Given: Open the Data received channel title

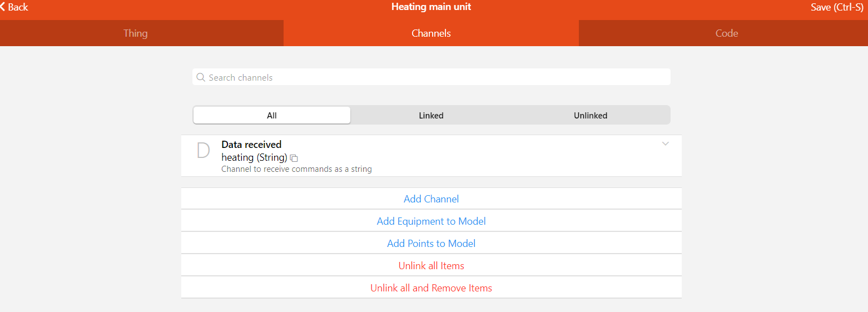Looking at the screenshot, I should coord(251,145).
